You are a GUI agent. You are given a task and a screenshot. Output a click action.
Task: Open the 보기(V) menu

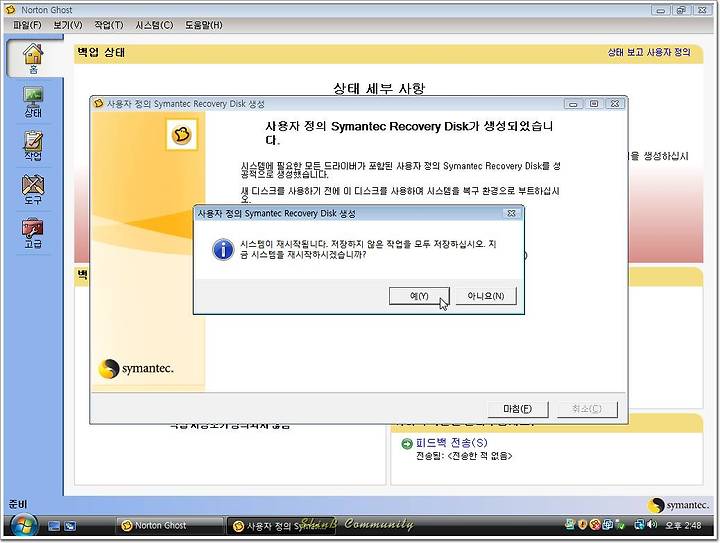pyautogui.click(x=68, y=25)
